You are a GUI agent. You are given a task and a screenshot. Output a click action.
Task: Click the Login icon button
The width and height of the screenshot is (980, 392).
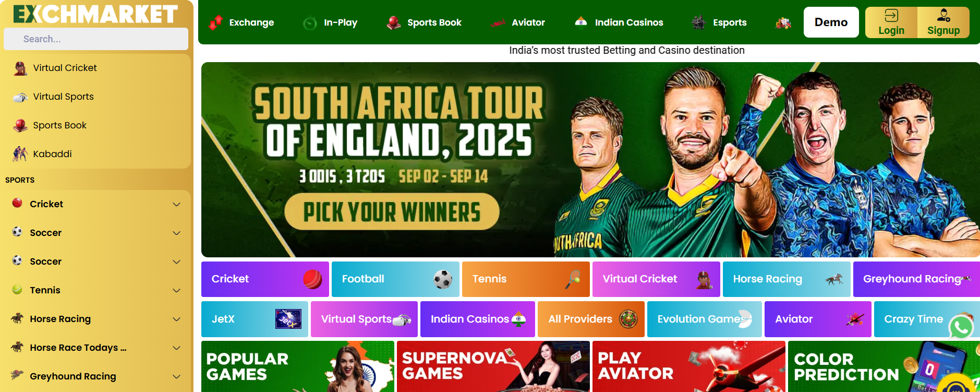coord(891,22)
